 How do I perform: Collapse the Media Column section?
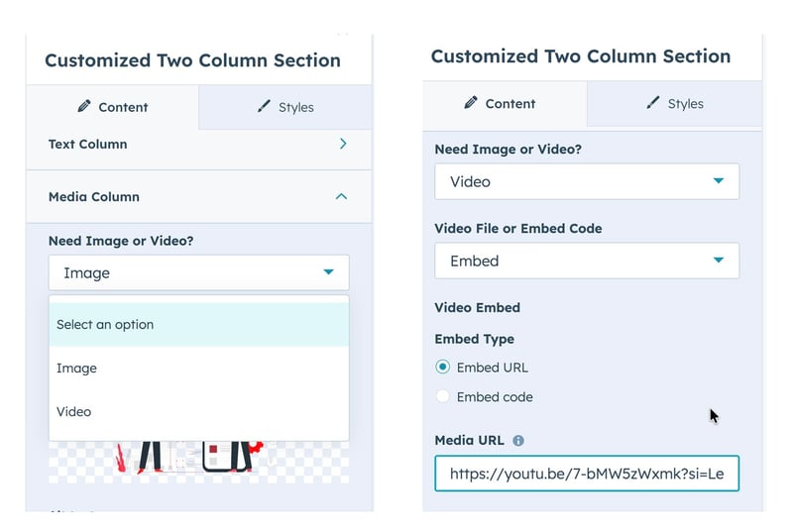[x=341, y=196]
